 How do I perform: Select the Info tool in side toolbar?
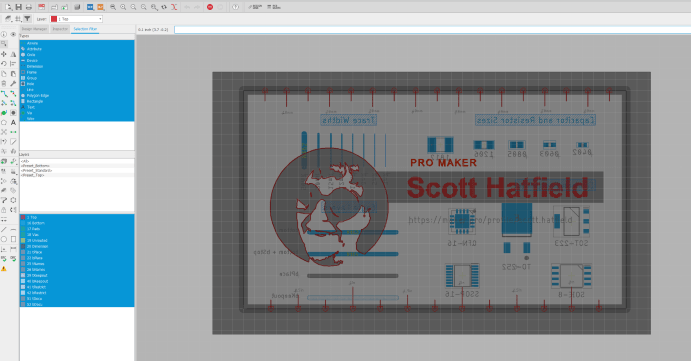[4, 34]
